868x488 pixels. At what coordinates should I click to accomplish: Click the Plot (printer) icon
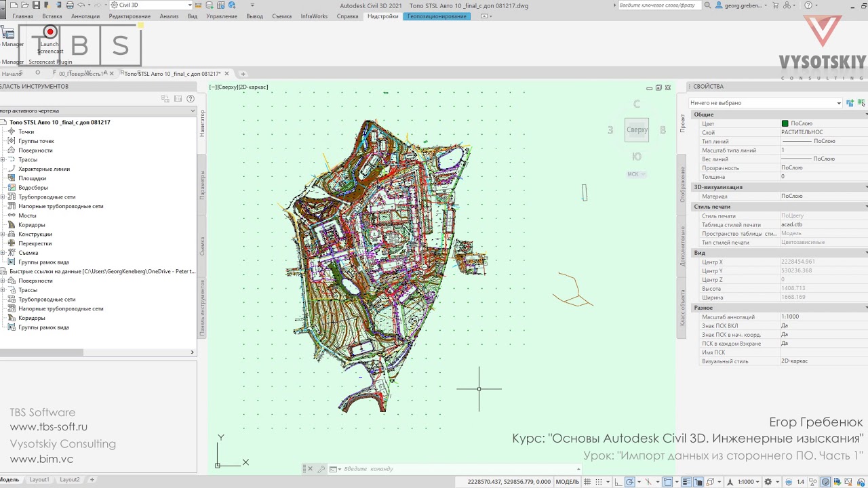tap(70, 5)
